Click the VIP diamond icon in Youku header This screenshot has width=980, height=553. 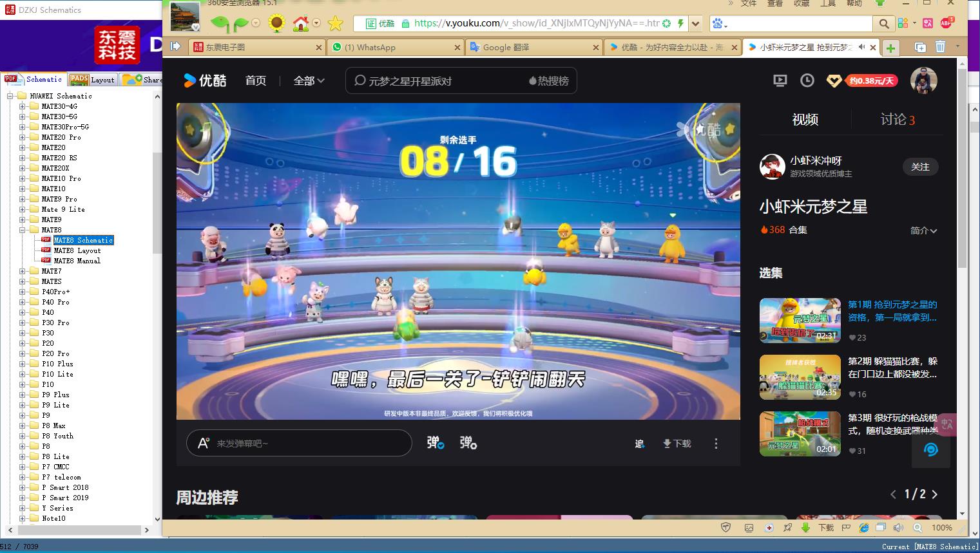(x=834, y=81)
